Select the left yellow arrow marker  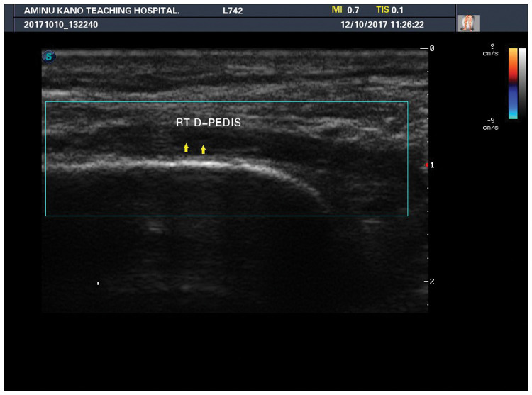[187, 148]
